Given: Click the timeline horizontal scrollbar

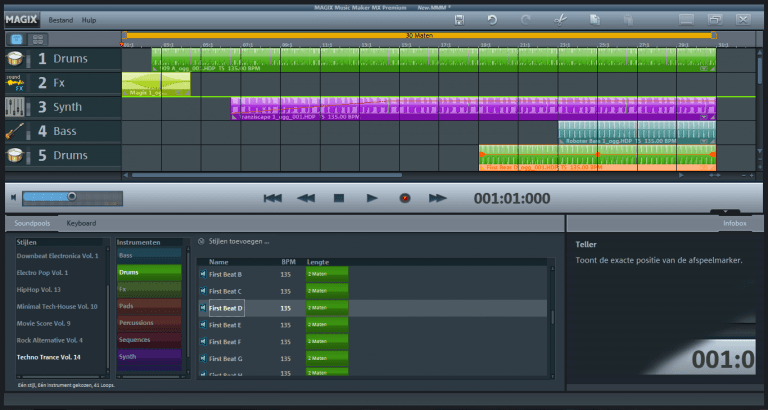Looking at the screenshot, I should (267, 175).
